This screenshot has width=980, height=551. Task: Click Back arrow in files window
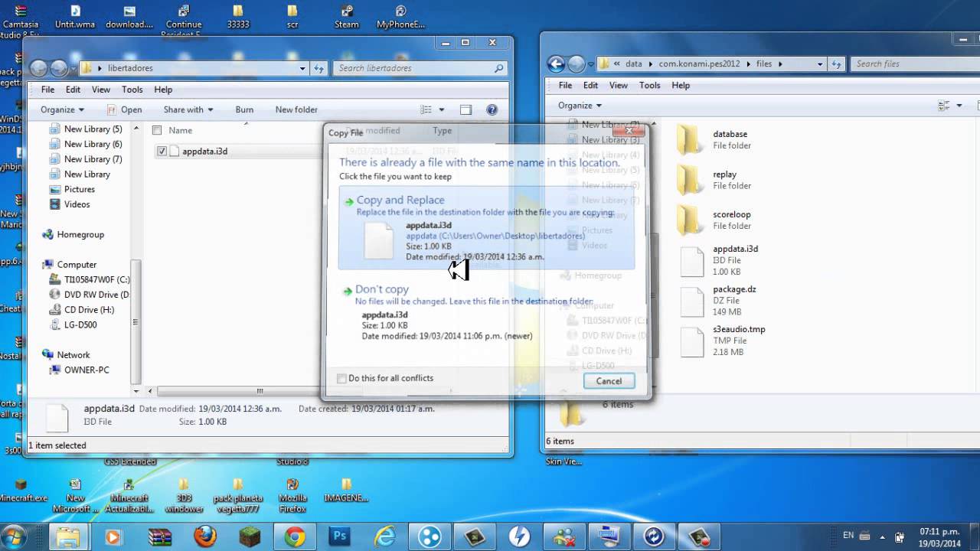(557, 64)
